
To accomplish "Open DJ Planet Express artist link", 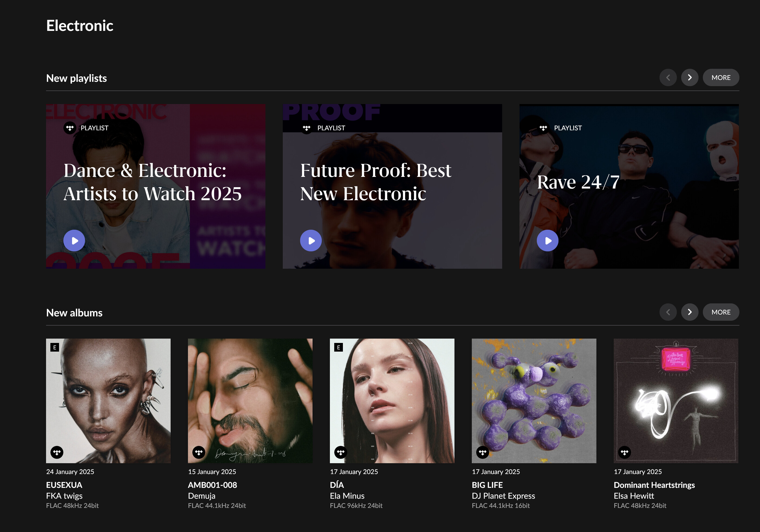I will (x=503, y=496).
